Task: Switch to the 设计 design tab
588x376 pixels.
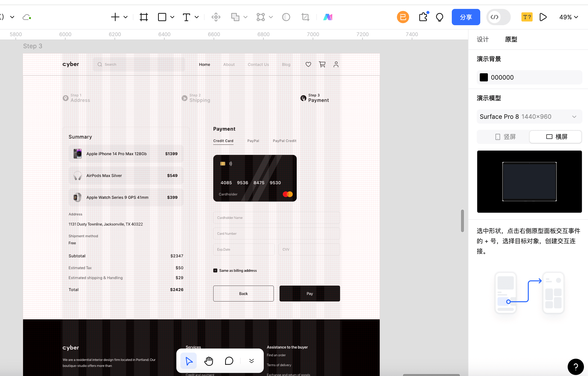Action: [483, 39]
